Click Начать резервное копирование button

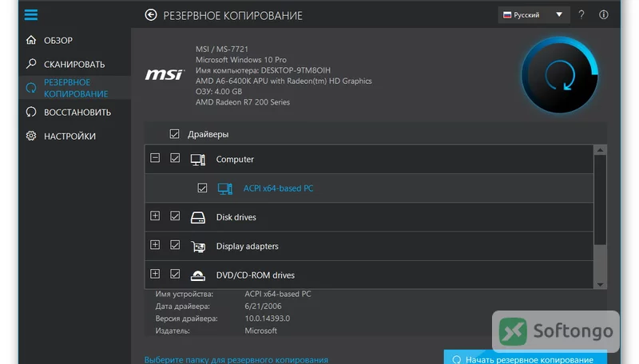click(526, 357)
